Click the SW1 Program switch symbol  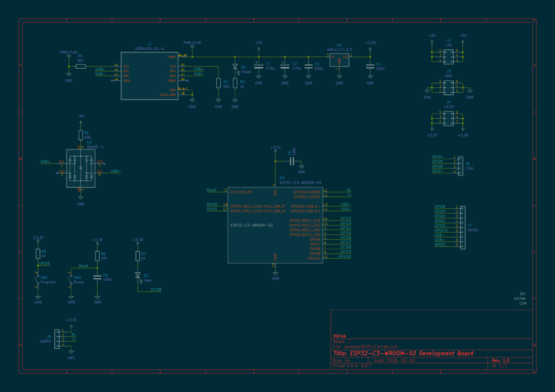[x=38, y=279]
